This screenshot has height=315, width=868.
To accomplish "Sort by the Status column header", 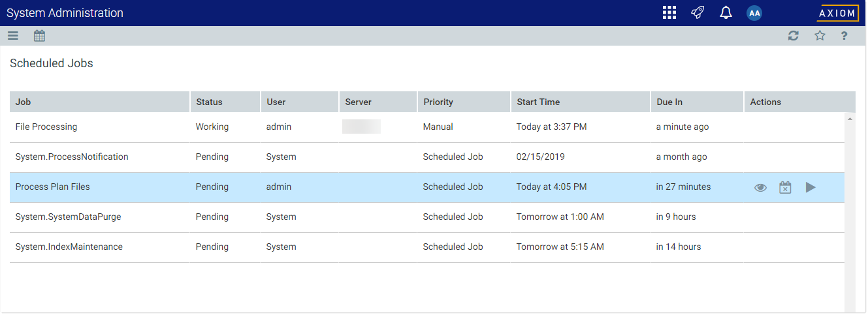I will [209, 102].
